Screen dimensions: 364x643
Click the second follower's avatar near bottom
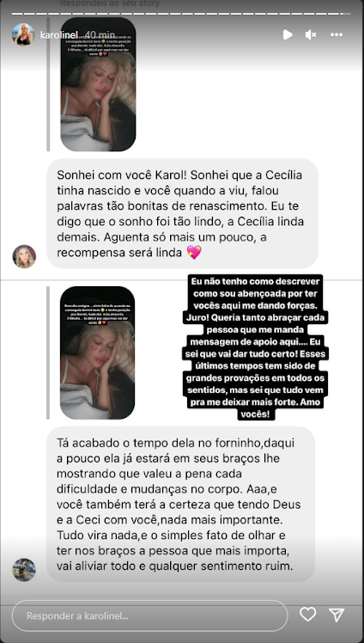click(24, 570)
